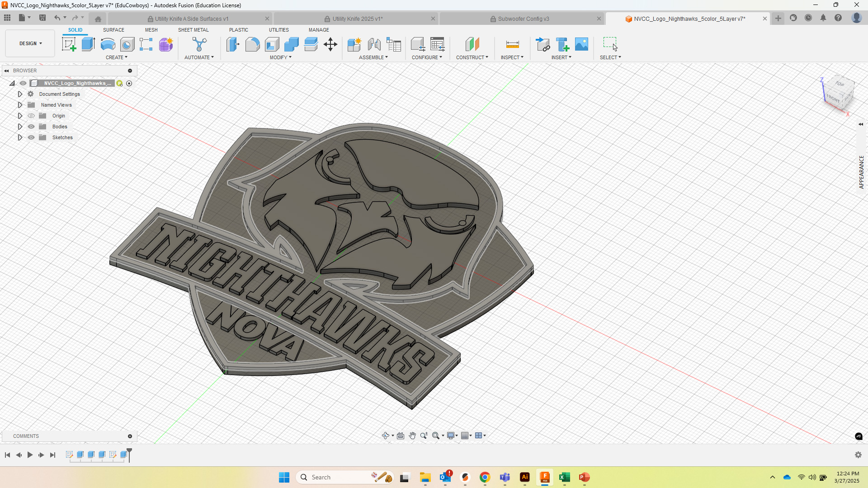The height and width of the screenshot is (488, 868).
Task: Click the Measure ruler icon
Action: [x=512, y=44]
